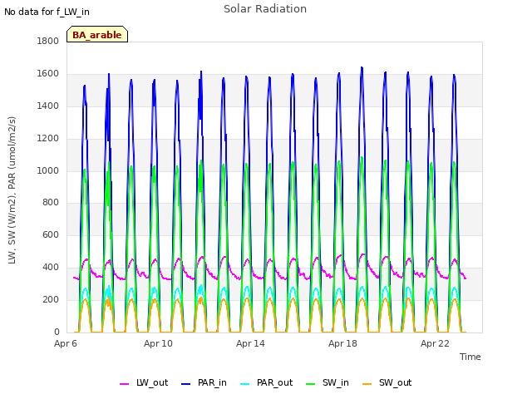Viewport: 532px width, 399px height.
Task: Click the Solar Radiation chart title
Action: (x=265, y=9)
